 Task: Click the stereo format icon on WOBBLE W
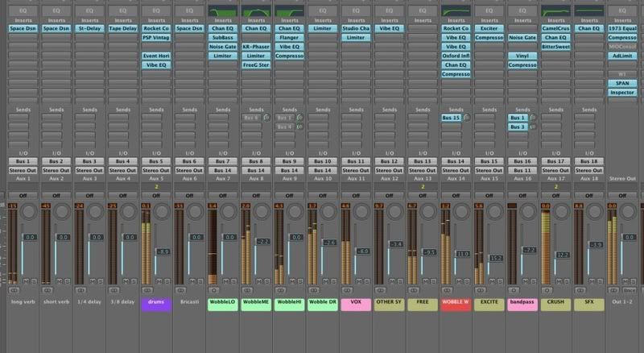447,290
